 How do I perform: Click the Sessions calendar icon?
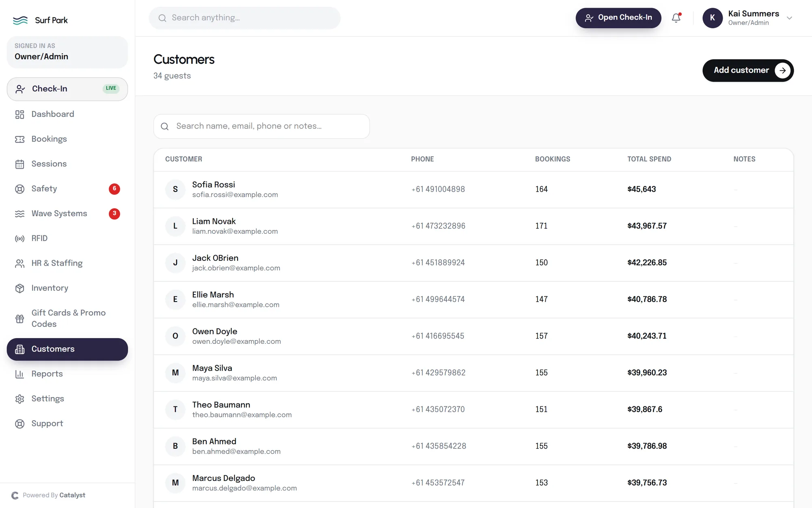19,164
